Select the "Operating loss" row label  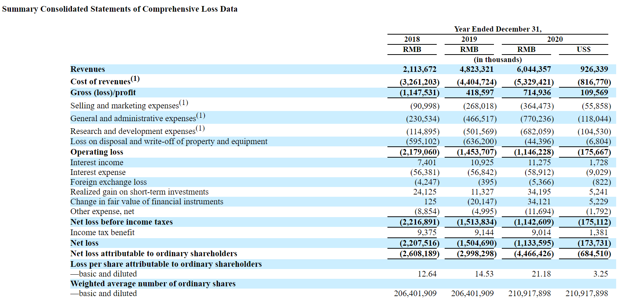[x=97, y=152]
